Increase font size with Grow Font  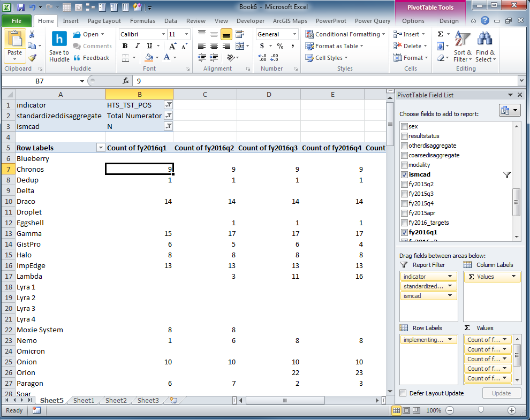click(172, 47)
